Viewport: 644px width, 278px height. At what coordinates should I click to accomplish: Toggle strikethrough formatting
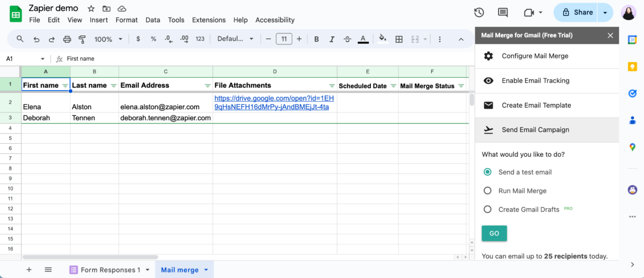(347, 39)
